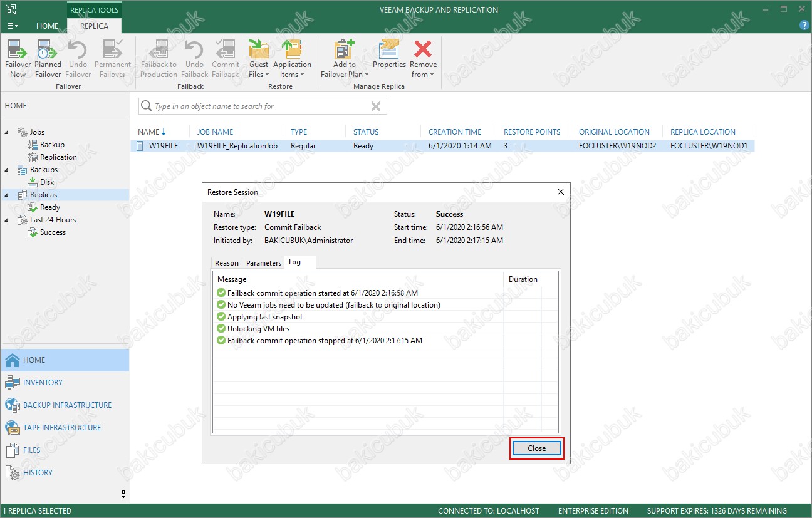Viewport: 812px width, 518px height.
Task: Sort by the RESTORE POINTS column header
Action: tap(532, 132)
